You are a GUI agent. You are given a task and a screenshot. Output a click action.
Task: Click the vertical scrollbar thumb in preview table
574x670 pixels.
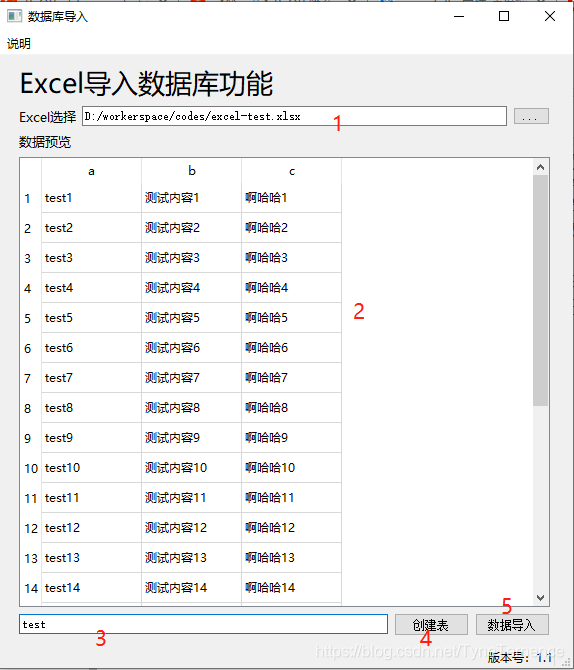pyautogui.click(x=540, y=291)
